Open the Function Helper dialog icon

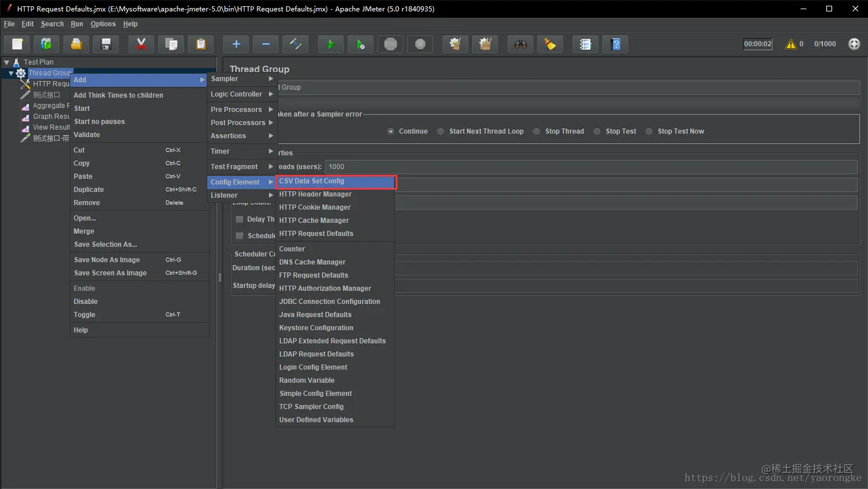coord(586,44)
